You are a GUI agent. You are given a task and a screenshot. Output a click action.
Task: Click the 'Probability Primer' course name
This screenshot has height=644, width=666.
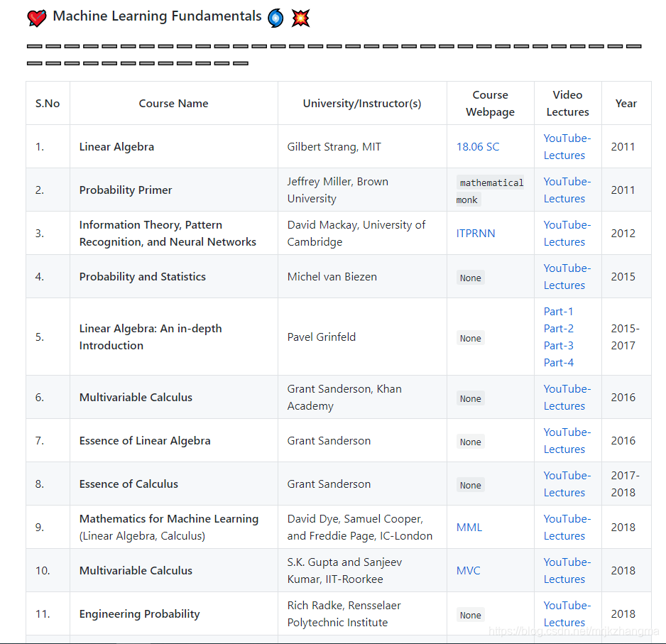[x=126, y=190]
